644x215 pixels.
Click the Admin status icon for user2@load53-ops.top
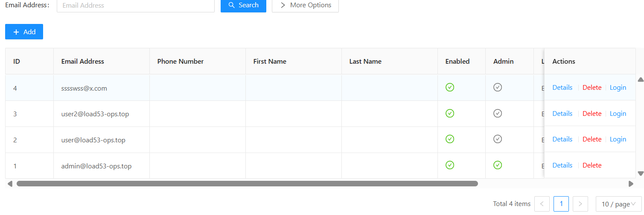tap(497, 113)
